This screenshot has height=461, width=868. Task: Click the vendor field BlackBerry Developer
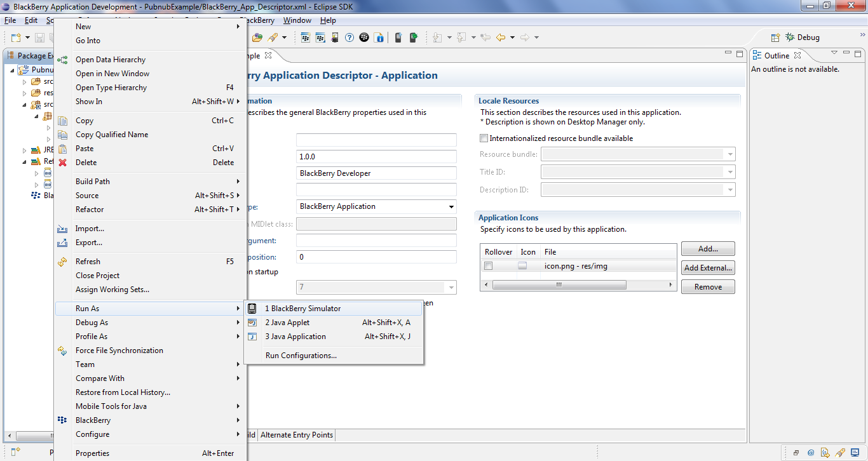[x=376, y=173]
